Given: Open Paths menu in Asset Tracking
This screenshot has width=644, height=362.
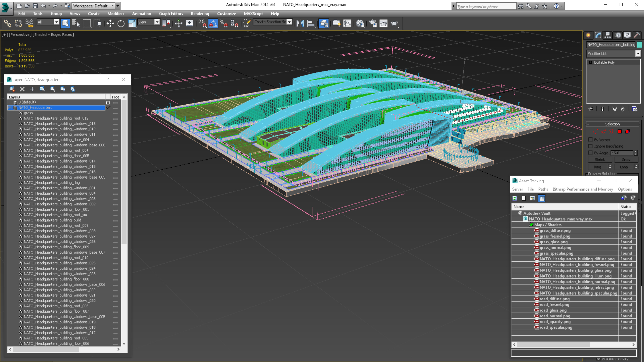Looking at the screenshot, I should pyautogui.click(x=543, y=189).
